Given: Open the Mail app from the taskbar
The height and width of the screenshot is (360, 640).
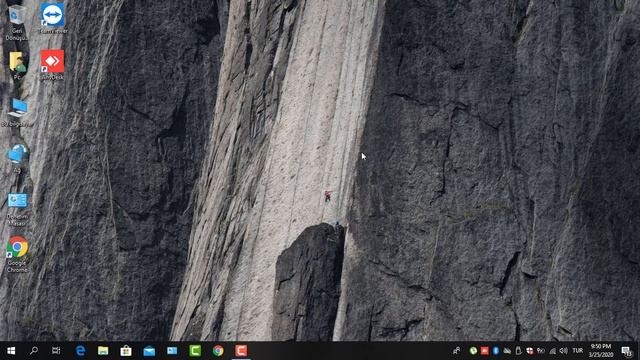Looking at the screenshot, I should click(x=149, y=351).
